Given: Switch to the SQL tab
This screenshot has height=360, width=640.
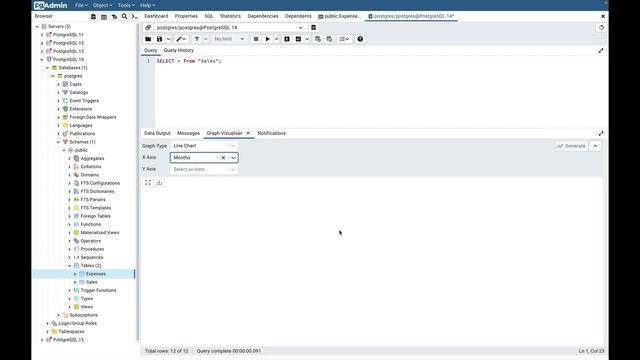Looking at the screenshot, I should pos(209,16).
